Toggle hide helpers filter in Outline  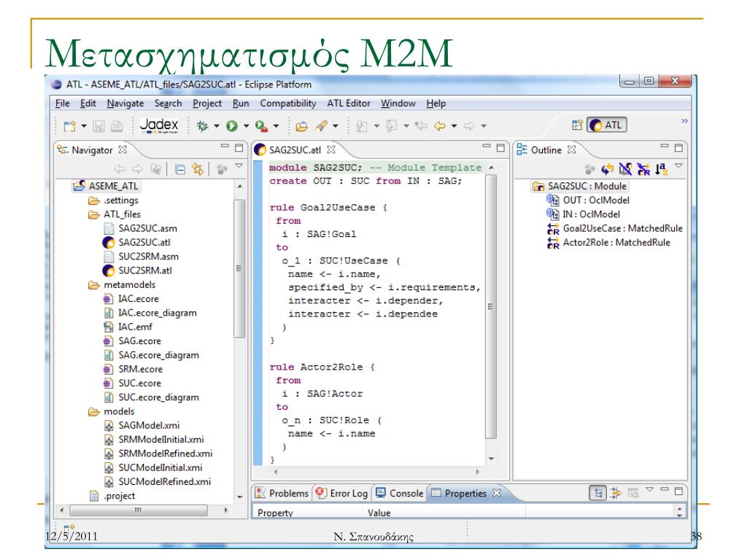(x=625, y=169)
